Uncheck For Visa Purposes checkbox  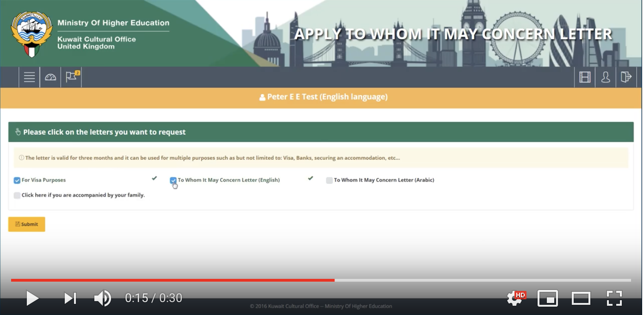click(17, 180)
